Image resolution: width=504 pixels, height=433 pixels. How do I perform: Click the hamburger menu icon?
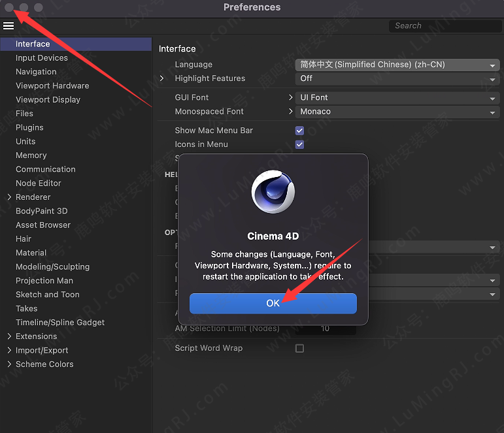point(8,26)
